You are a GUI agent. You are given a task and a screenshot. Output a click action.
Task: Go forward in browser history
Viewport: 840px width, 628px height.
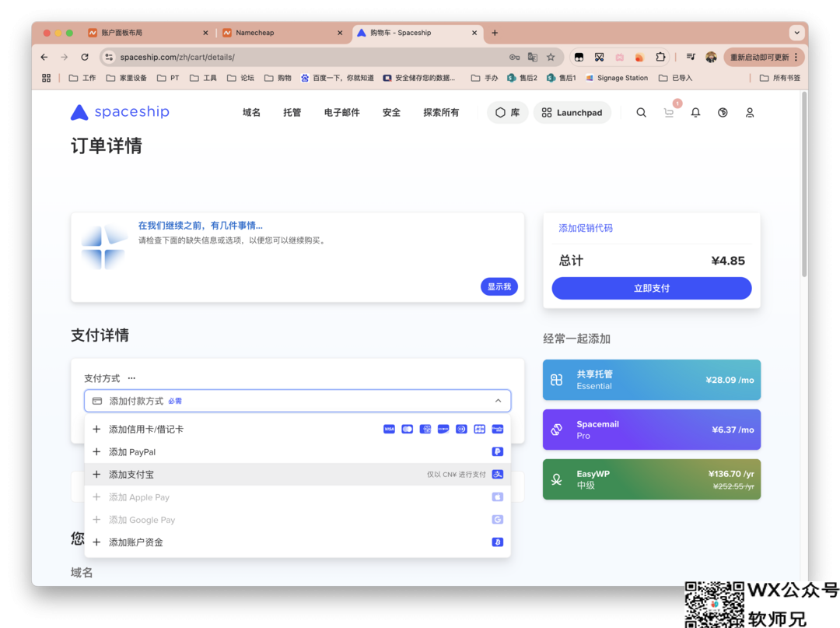click(65, 57)
